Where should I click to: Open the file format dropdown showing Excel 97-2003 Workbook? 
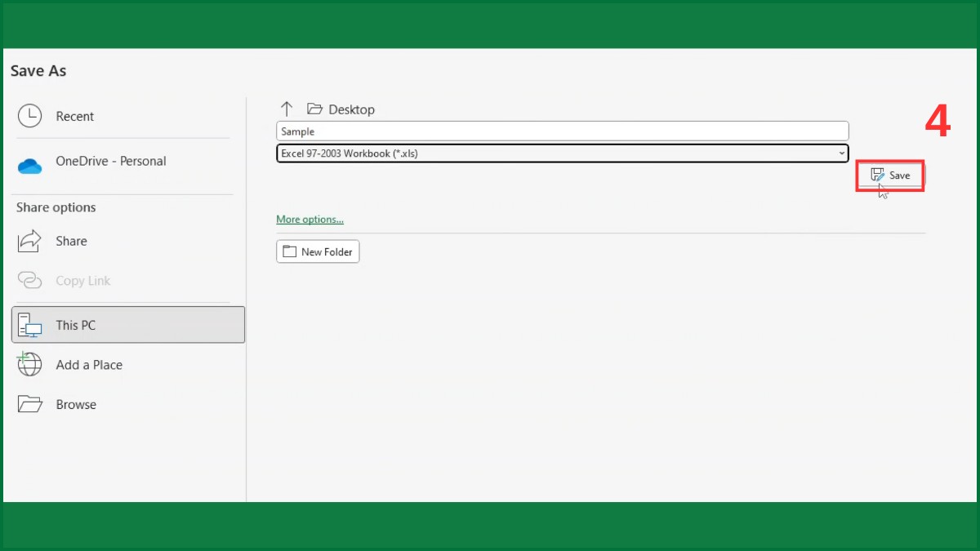(562, 153)
